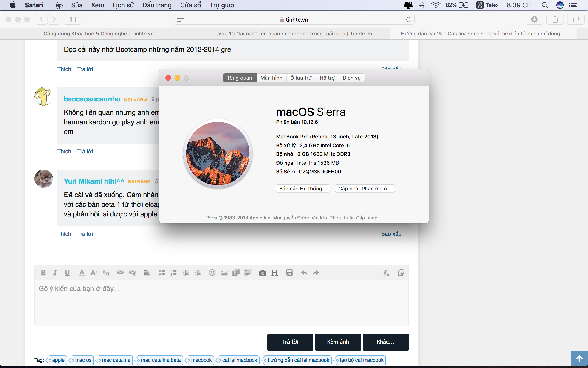Open Yuri Mikami hihi^^ profile link
This screenshot has height=368, width=588.
pyautogui.click(x=94, y=181)
